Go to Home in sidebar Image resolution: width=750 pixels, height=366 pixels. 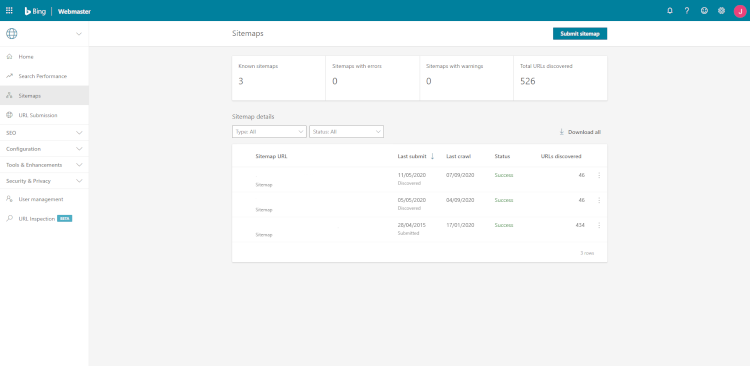(x=44, y=56)
